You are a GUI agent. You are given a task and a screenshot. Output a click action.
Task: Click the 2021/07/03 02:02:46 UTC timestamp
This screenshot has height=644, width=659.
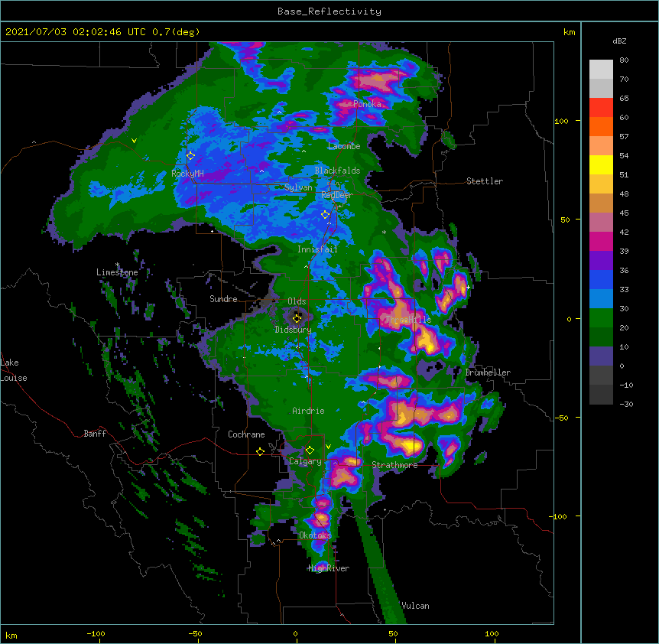(76, 32)
